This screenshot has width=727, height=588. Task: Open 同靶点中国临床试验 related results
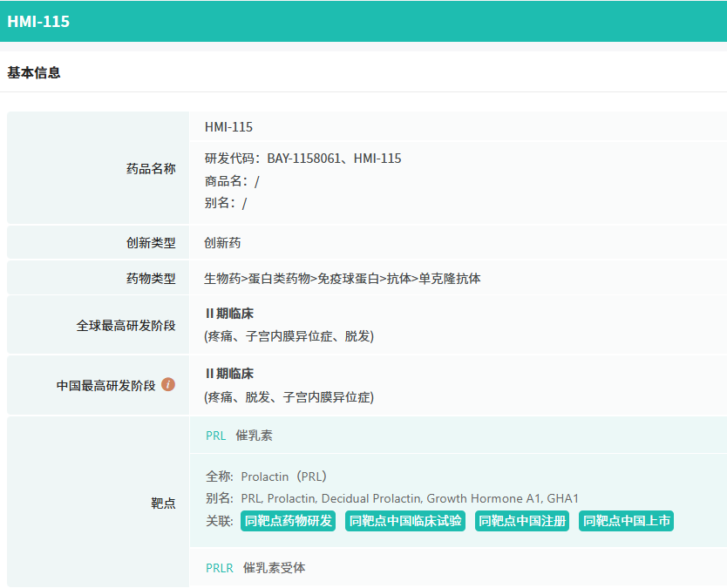click(x=404, y=521)
